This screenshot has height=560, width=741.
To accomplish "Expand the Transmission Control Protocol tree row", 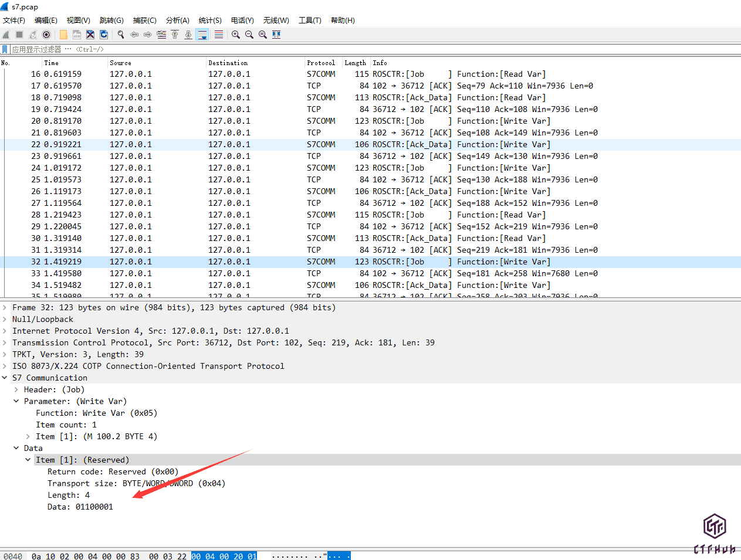I will click(x=5, y=342).
